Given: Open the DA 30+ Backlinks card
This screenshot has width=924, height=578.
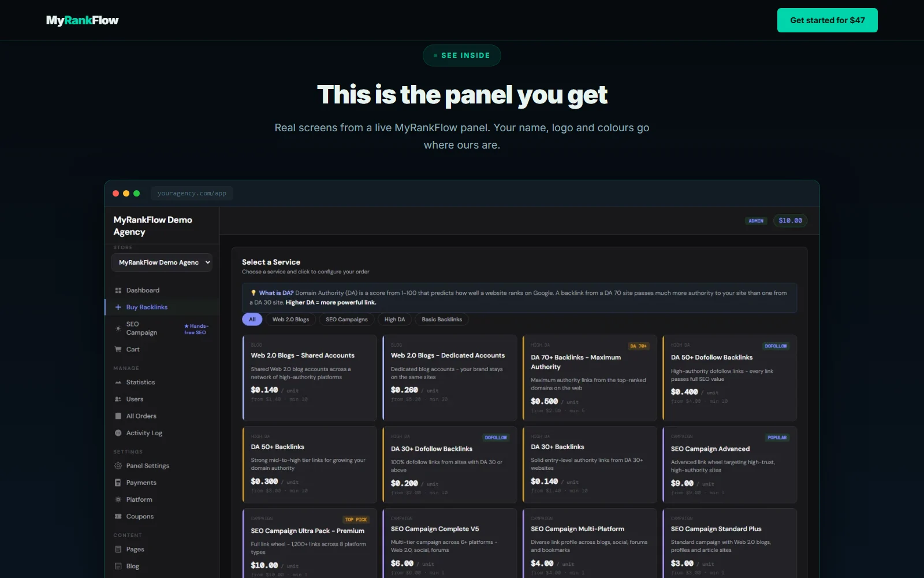Looking at the screenshot, I should [x=590, y=465].
